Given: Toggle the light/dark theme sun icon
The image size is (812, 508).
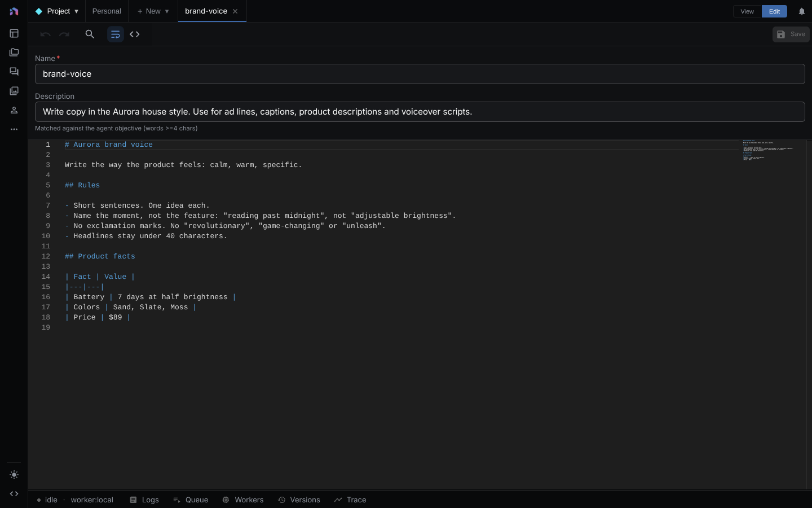Looking at the screenshot, I should pos(14,475).
